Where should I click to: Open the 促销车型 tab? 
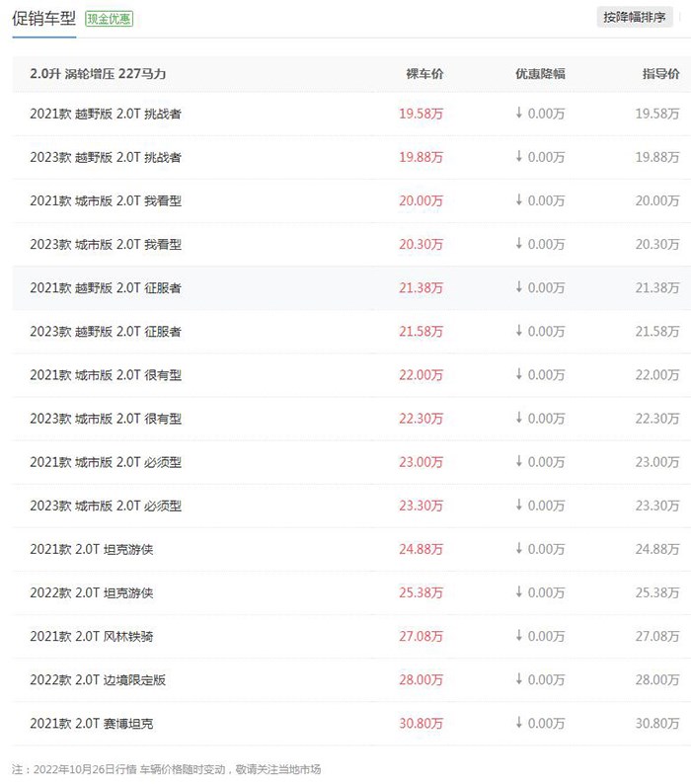click(x=44, y=19)
